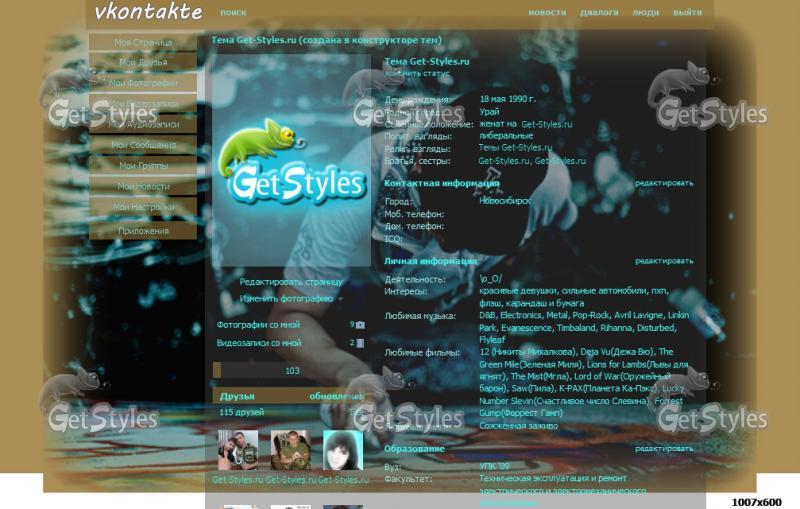Click the Изменить фотографию link
The height and width of the screenshot is (509, 800).
(286, 298)
